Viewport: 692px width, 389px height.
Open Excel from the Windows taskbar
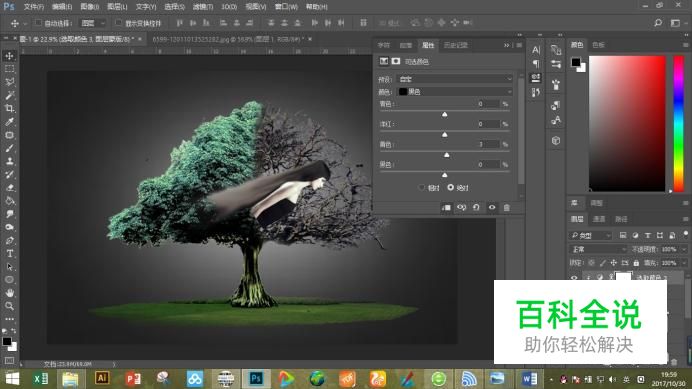tap(41, 379)
